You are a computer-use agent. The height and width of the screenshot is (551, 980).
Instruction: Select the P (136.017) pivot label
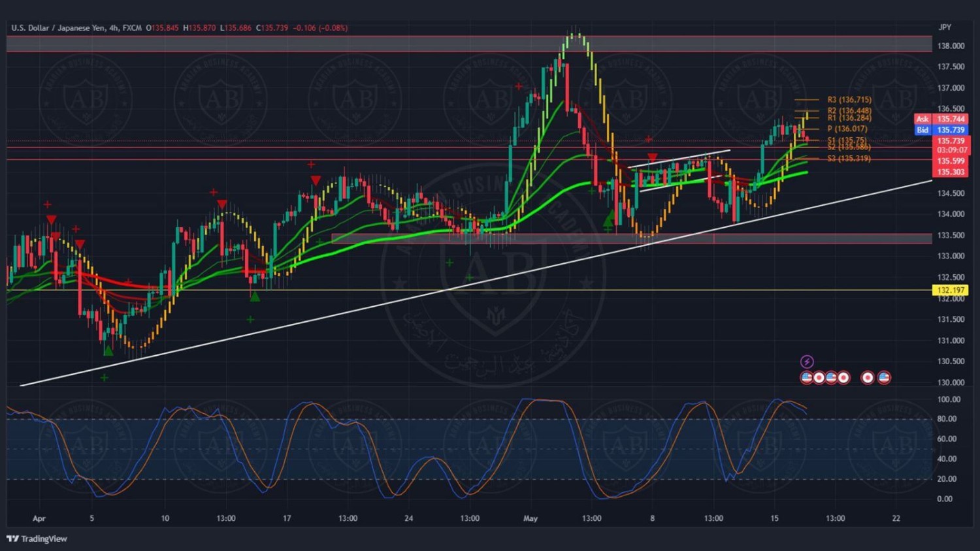847,129
